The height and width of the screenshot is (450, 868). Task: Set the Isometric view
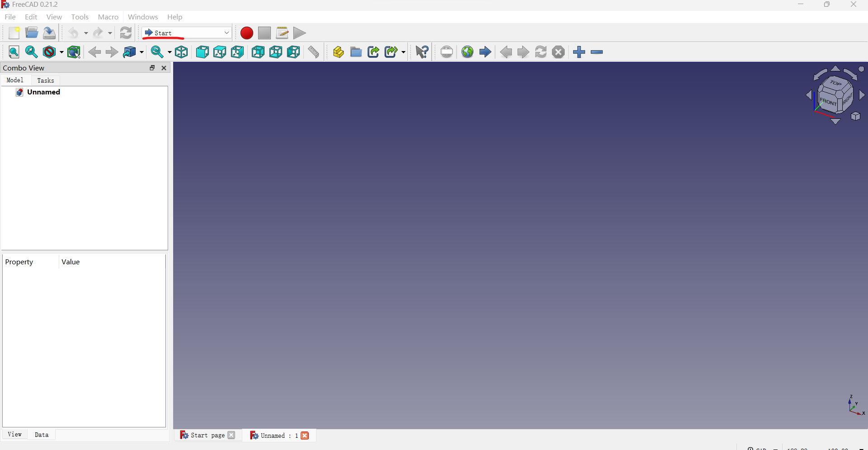pos(182,52)
